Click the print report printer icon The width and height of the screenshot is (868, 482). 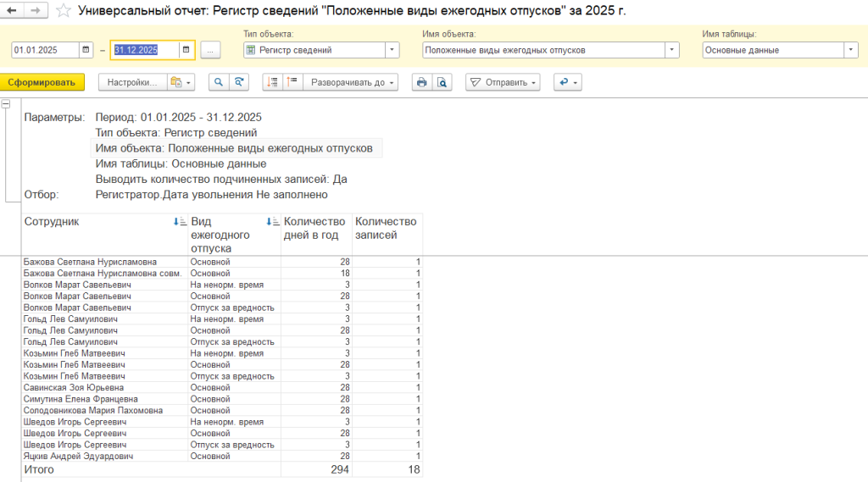click(x=421, y=82)
